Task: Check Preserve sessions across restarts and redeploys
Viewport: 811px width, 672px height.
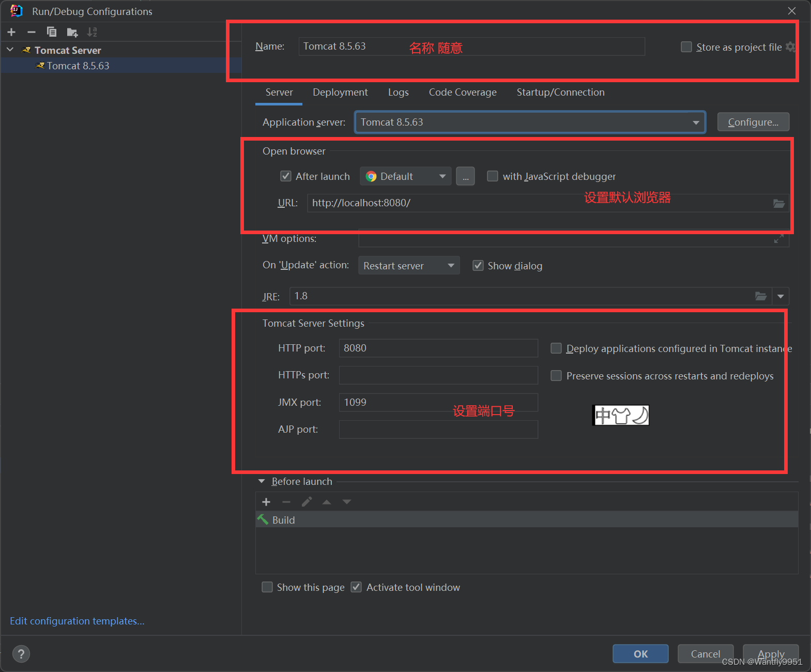Action: tap(556, 376)
